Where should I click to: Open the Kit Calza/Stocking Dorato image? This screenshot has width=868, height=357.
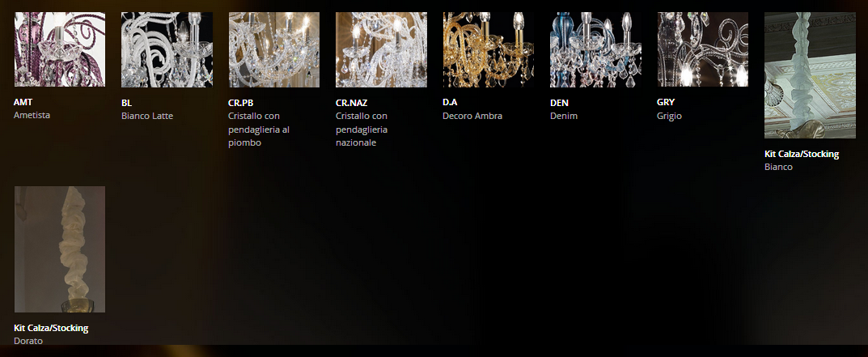pos(60,249)
